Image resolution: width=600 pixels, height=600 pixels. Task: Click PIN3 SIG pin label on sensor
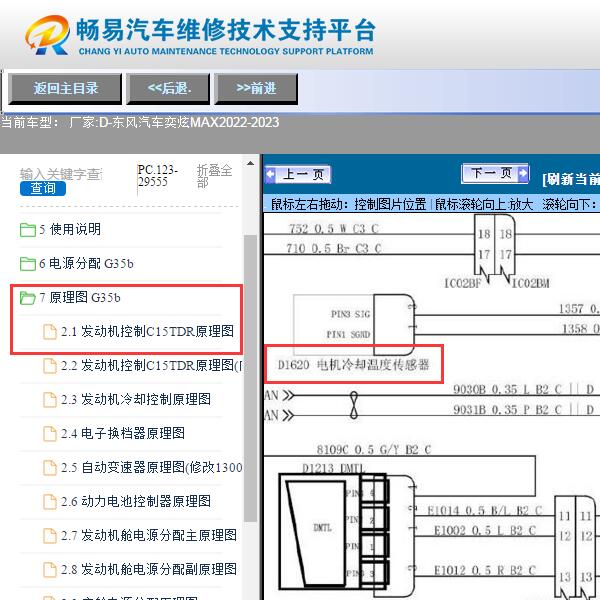[351, 314]
